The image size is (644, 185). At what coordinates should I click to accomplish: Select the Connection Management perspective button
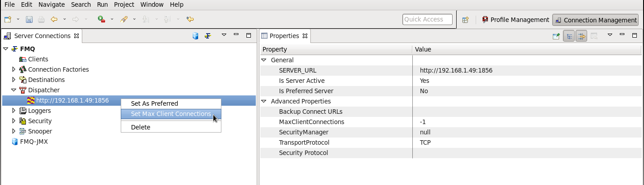[x=596, y=20]
